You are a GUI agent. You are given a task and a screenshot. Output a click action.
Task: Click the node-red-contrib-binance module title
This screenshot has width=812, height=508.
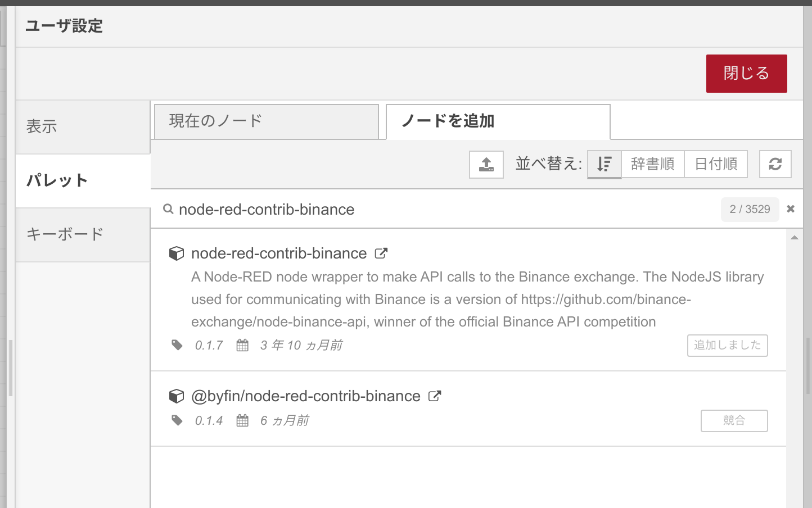pos(279,253)
